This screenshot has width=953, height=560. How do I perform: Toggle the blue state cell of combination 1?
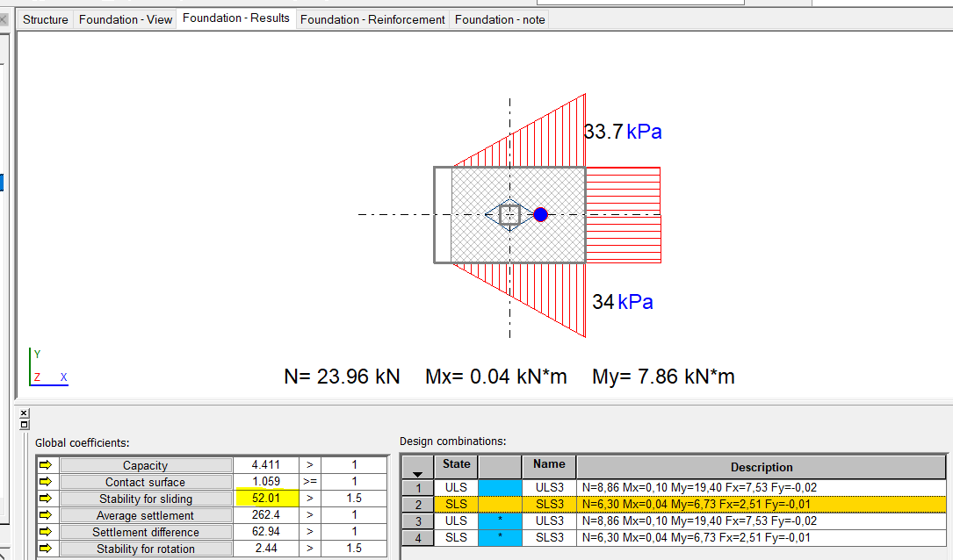(x=500, y=487)
